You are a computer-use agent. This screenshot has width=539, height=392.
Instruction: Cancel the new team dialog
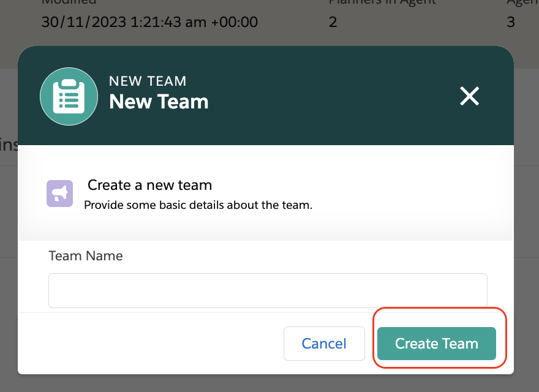(x=324, y=344)
